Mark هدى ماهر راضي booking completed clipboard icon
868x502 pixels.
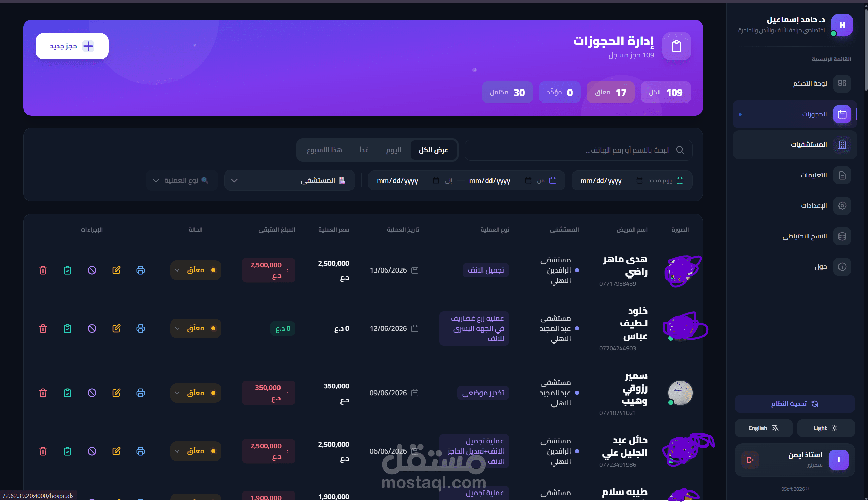click(x=67, y=270)
